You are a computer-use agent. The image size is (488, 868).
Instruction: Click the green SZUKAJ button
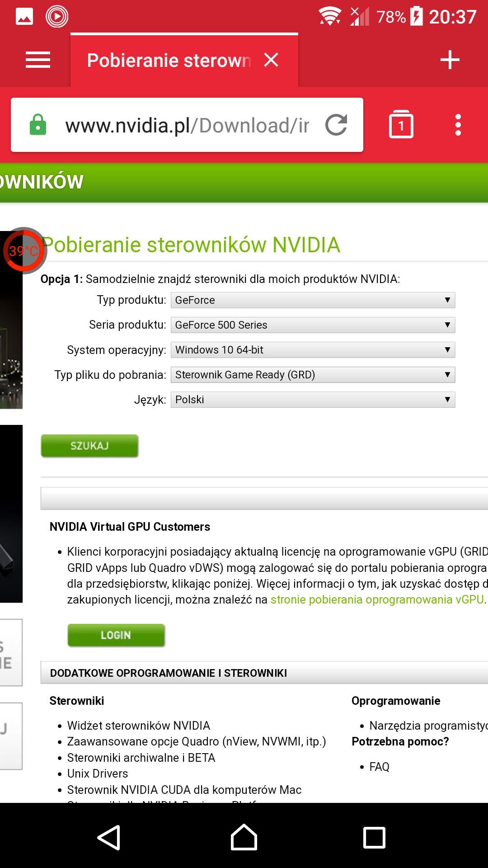coord(89,446)
